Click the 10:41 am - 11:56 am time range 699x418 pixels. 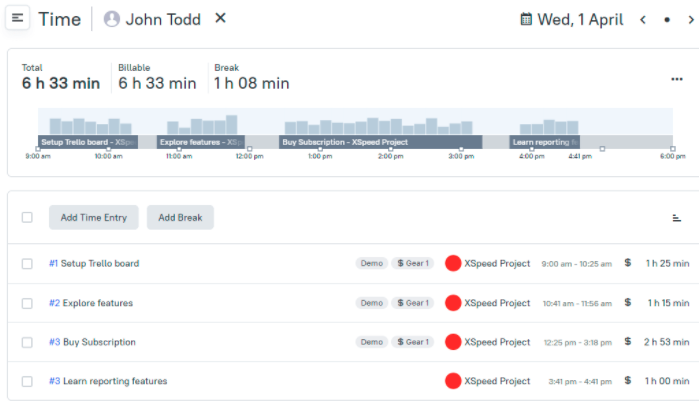[x=577, y=303]
